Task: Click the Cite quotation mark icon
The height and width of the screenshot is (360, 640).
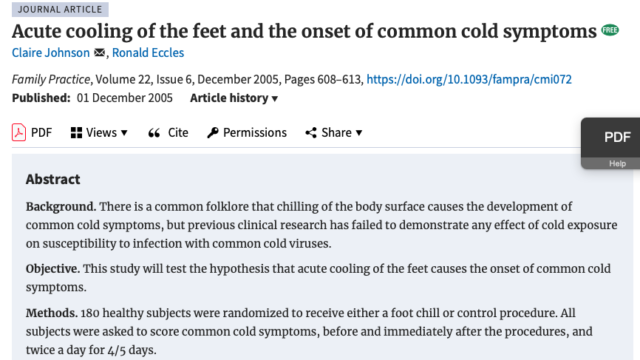Action: (154, 133)
